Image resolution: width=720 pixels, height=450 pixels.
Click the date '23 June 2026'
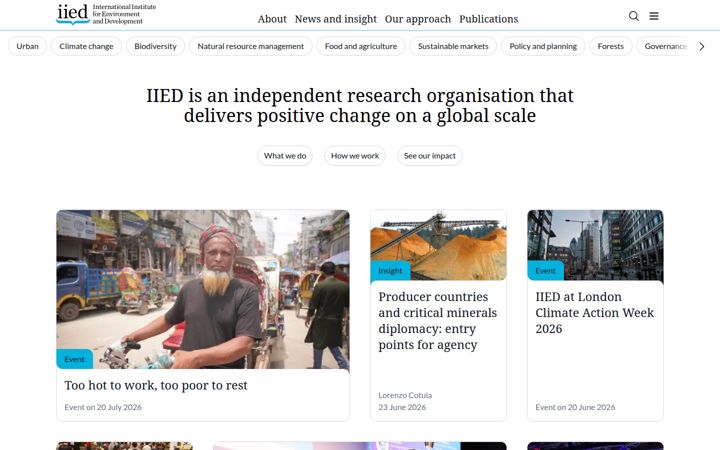click(x=402, y=407)
